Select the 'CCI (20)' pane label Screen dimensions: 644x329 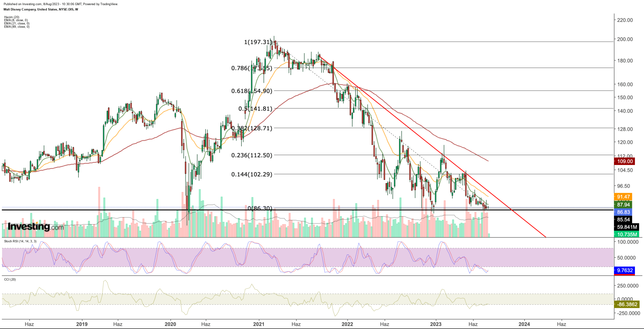10,280
